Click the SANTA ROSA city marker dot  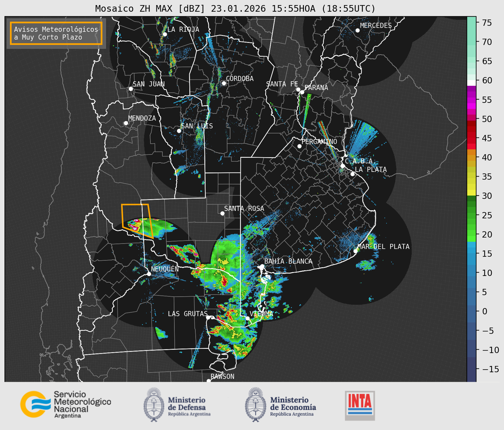click(x=222, y=214)
